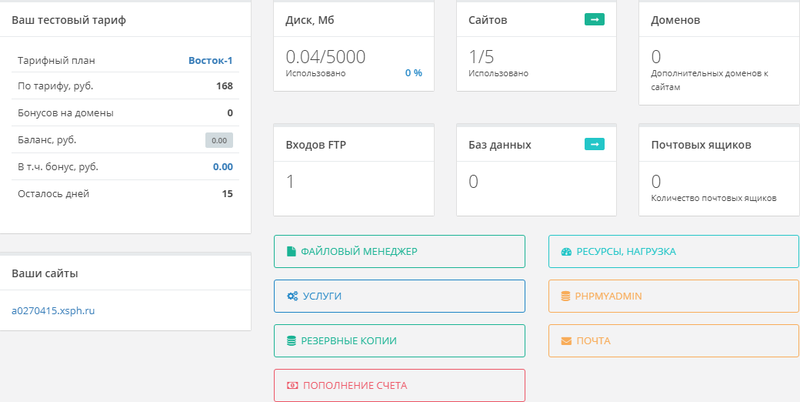Open Ресурсы, нагрузка page

673,251
